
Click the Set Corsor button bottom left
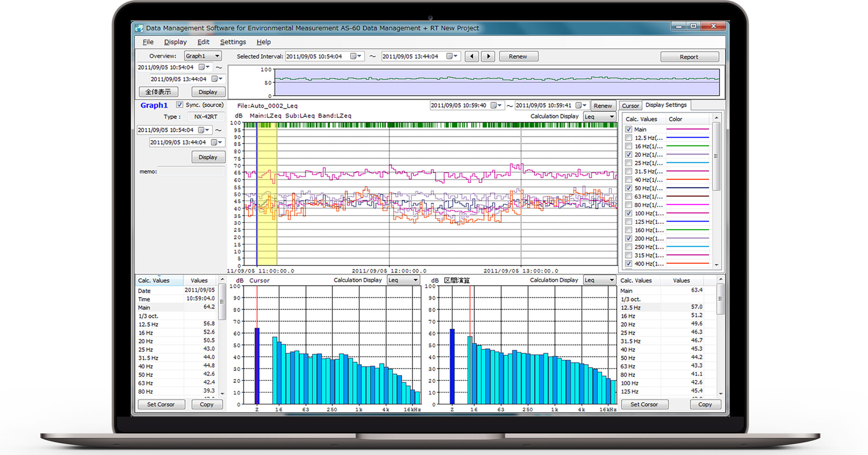[161, 404]
